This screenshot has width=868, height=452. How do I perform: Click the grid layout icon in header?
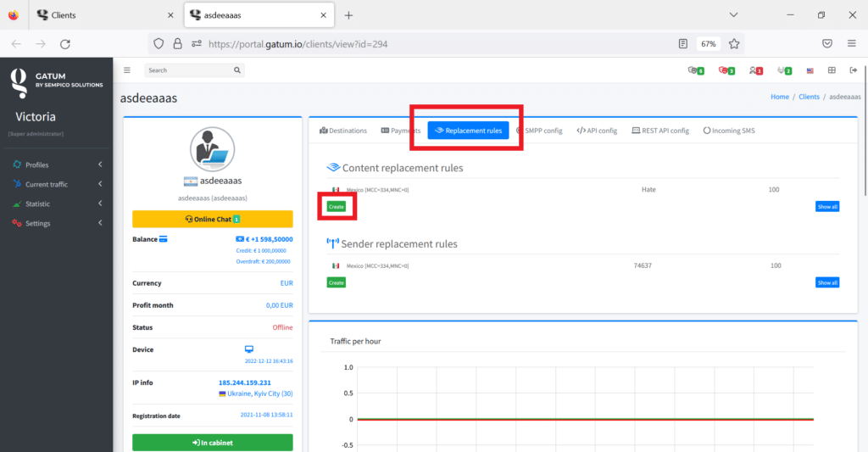832,70
